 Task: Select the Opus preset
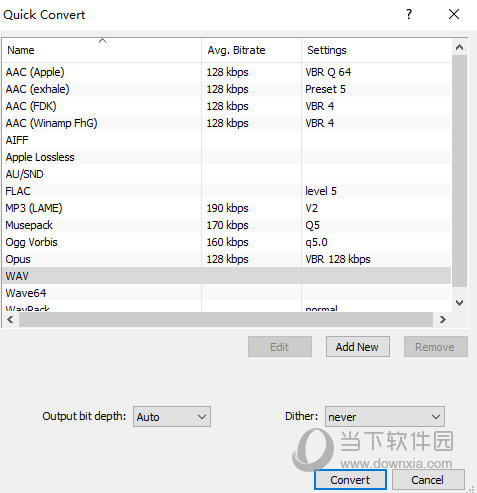pos(227,259)
